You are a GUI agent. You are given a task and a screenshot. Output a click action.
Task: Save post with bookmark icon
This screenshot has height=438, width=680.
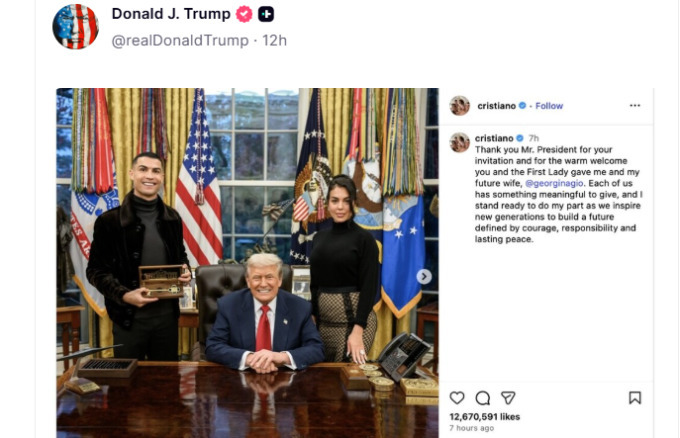pyautogui.click(x=635, y=398)
